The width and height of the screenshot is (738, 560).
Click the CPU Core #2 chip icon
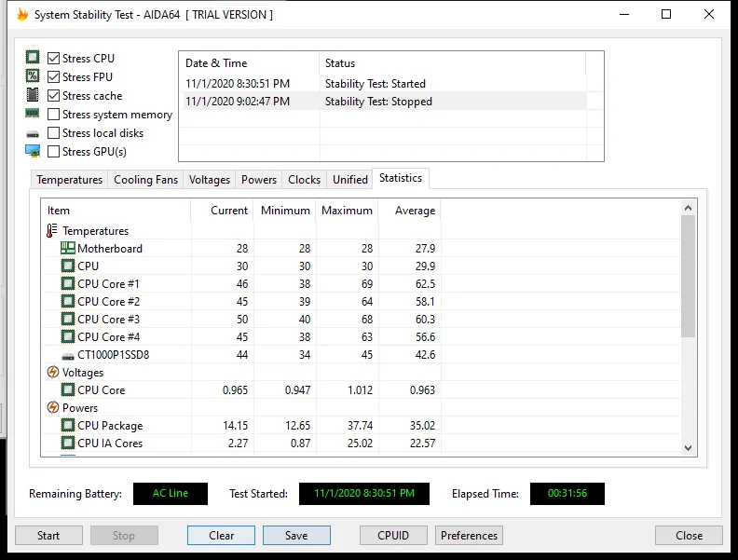point(68,301)
